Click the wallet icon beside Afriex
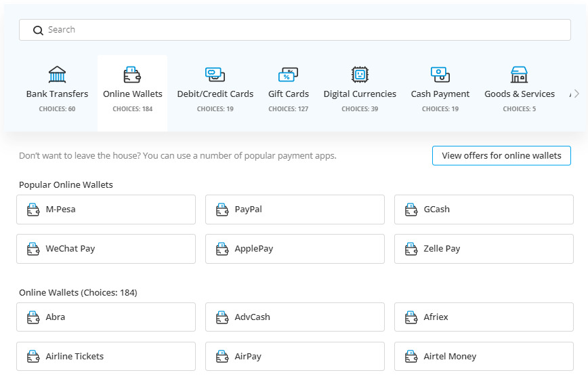The height and width of the screenshot is (377, 588). tap(411, 317)
